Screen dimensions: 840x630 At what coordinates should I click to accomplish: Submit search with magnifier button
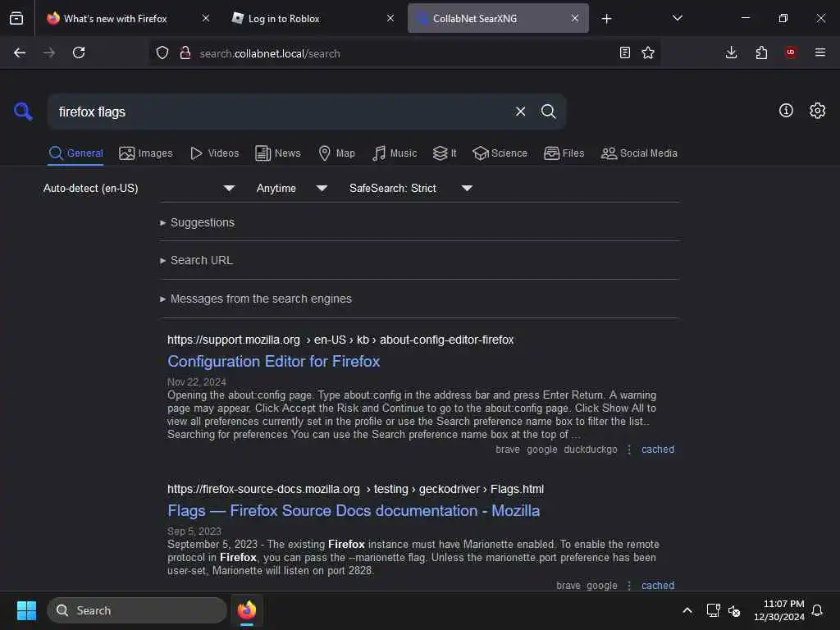click(x=548, y=112)
